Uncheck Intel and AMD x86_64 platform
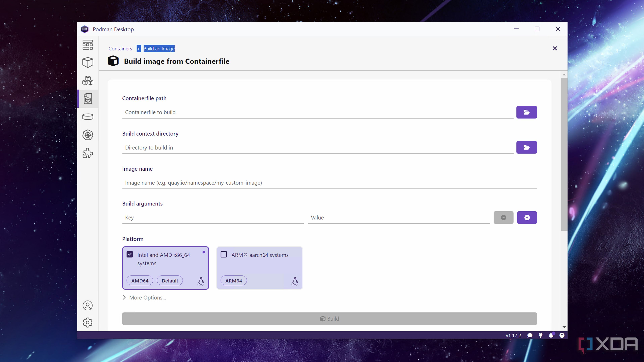Viewport: 644px width, 362px height. [130, 255]
